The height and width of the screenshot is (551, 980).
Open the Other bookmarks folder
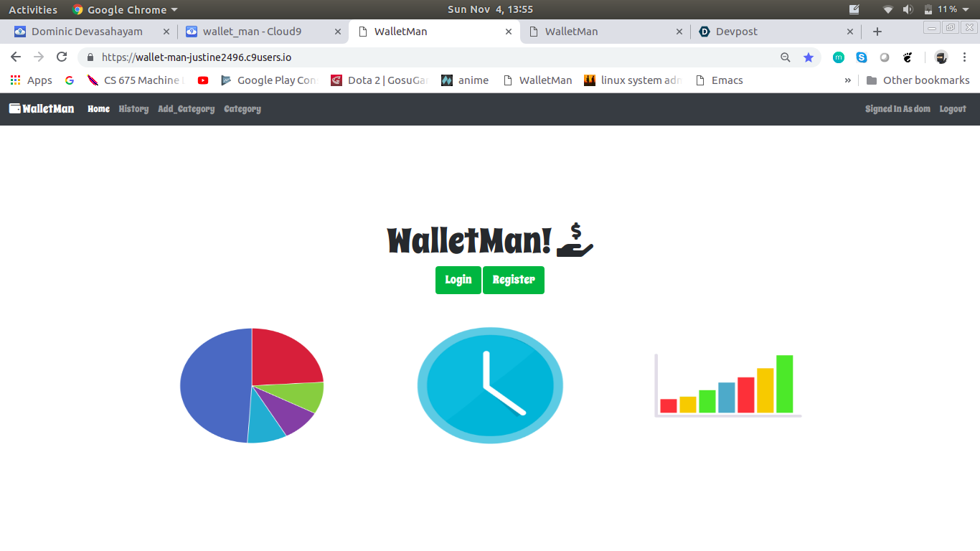coord(918,80)
